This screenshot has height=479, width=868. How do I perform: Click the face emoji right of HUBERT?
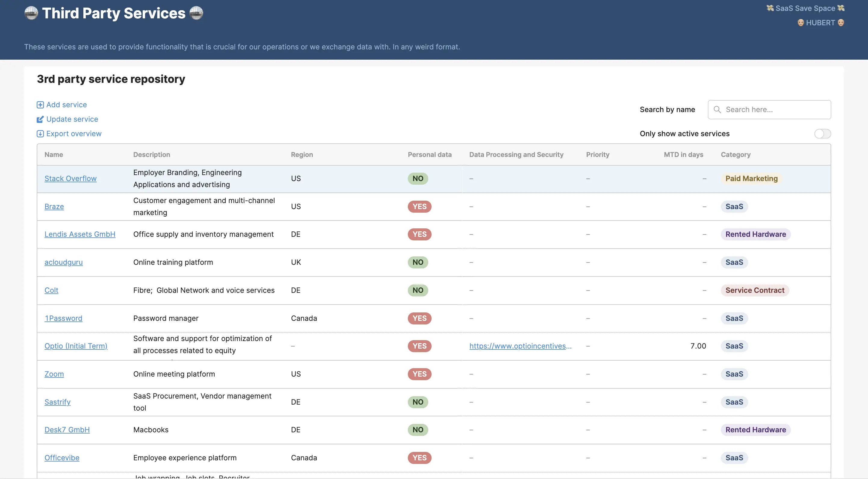(841, 23)
